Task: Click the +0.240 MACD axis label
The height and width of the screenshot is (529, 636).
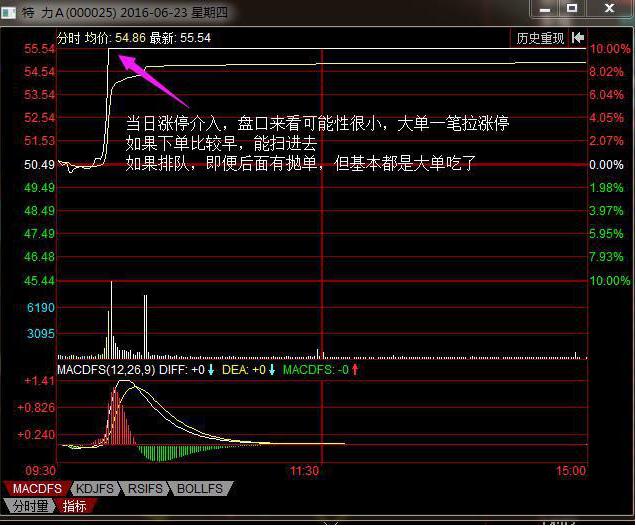Action: click(x=36, y=435)
